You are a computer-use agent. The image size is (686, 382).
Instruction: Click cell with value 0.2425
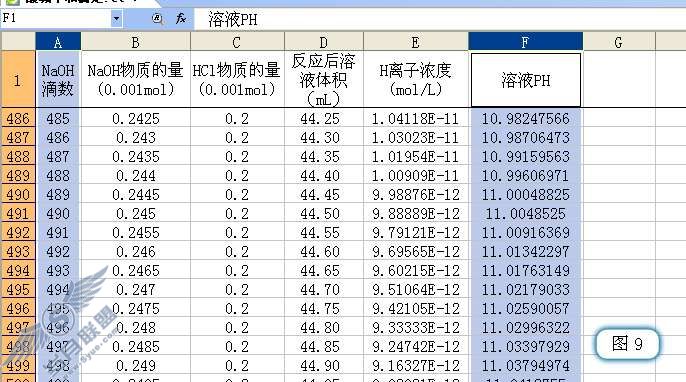click(x=136, y=118)
